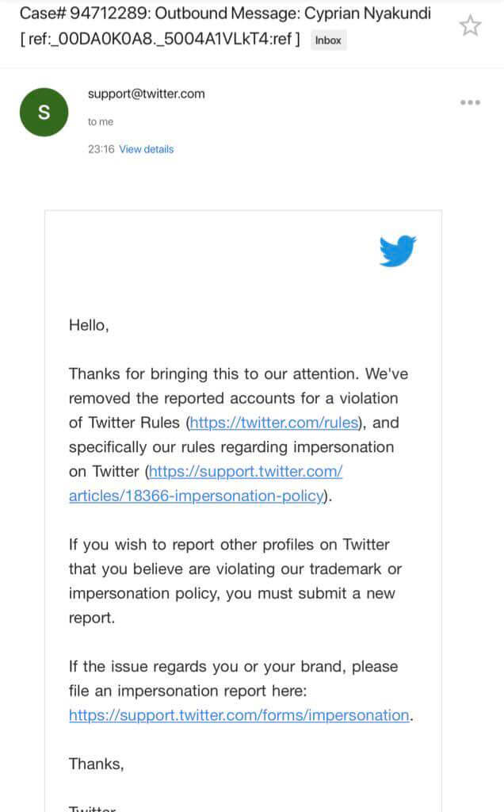Tap the support@twitter.com sender name

(147, 94)
